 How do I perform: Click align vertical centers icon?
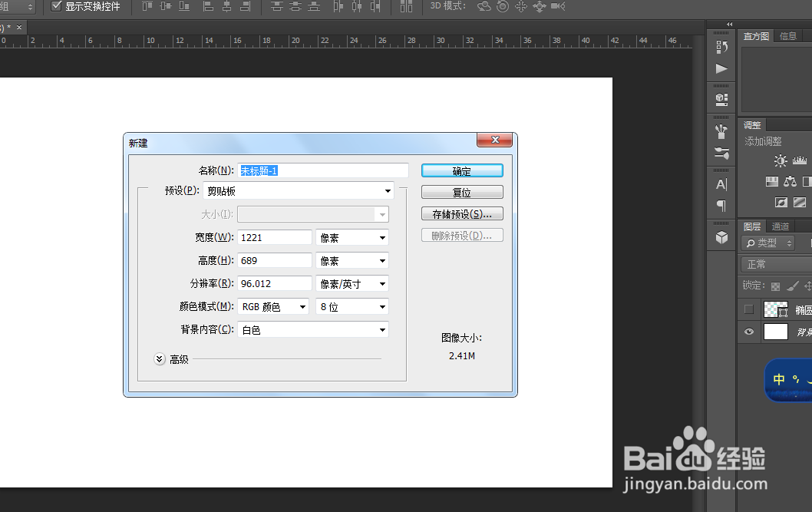point(166,6)
